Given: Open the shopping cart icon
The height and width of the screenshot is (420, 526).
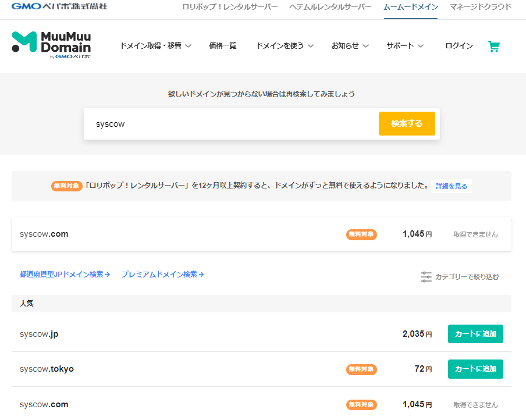Looking at the screenshot, I should [494, 47].
